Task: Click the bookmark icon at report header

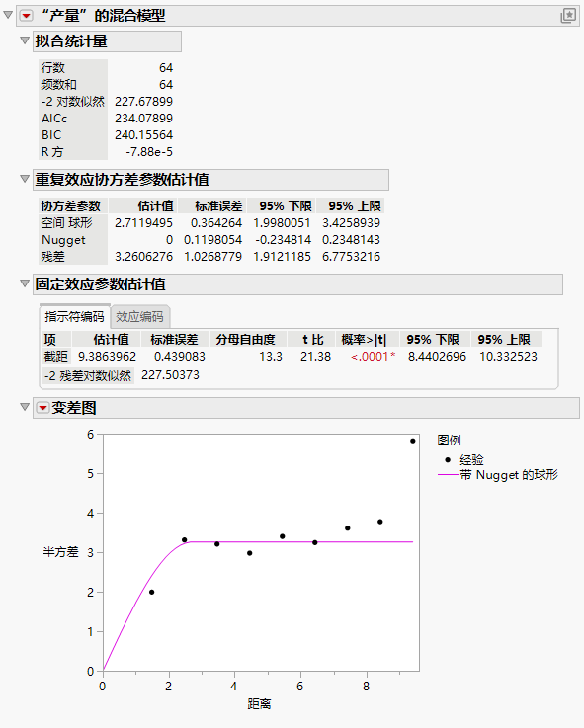Action: [x=568, y=16]
